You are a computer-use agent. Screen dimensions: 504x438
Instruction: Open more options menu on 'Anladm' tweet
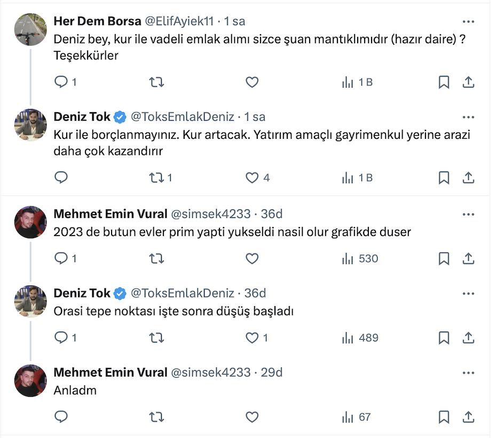click(x=468, y=373)
